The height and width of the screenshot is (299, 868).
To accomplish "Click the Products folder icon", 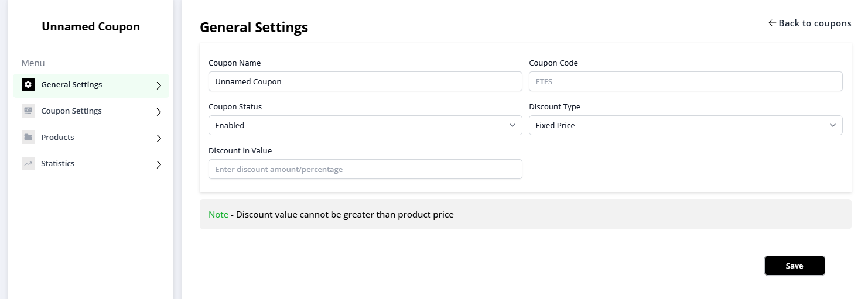I will [x=28, y=138].
